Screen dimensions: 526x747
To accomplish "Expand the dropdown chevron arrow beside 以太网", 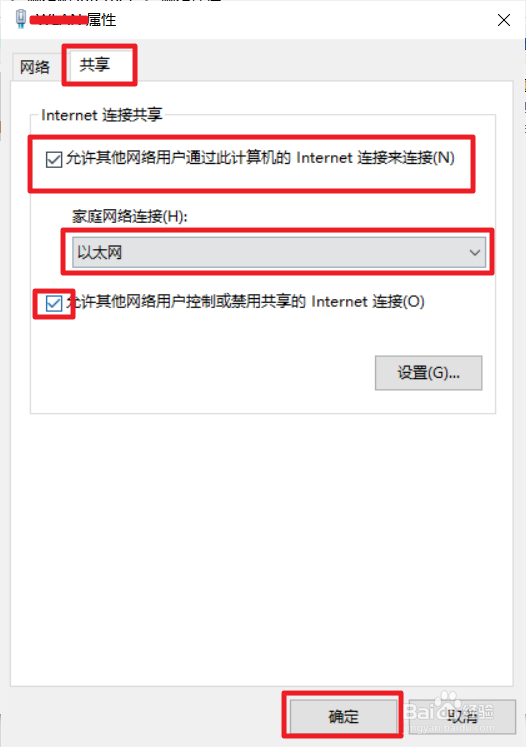I will [x=475, y=252].
